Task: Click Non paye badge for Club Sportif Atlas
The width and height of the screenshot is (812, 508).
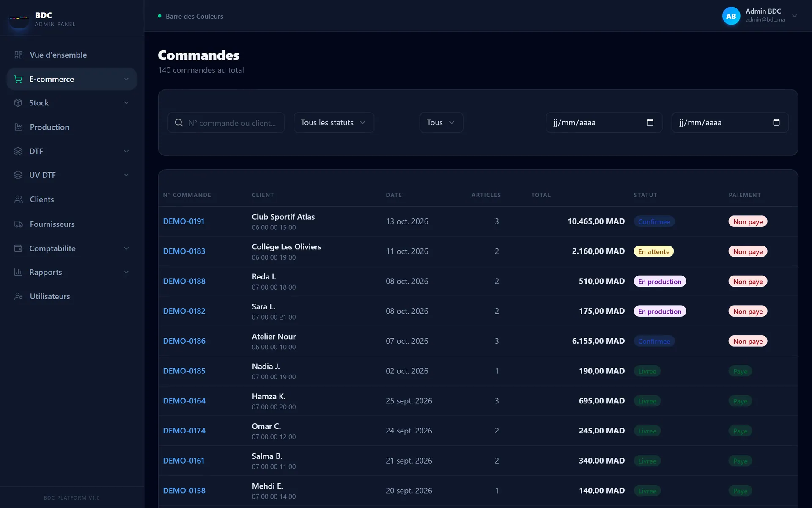Action: point(748,221)
